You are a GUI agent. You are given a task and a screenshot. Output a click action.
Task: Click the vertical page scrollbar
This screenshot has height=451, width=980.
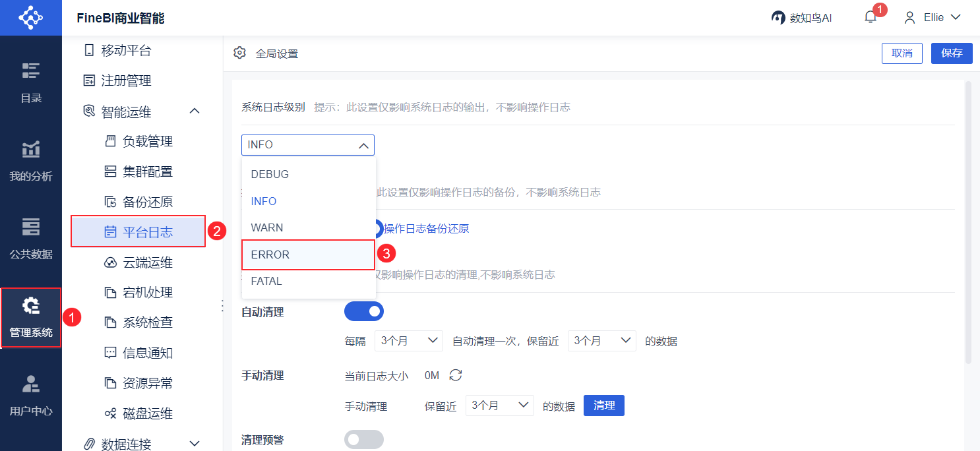click(968, 222)
